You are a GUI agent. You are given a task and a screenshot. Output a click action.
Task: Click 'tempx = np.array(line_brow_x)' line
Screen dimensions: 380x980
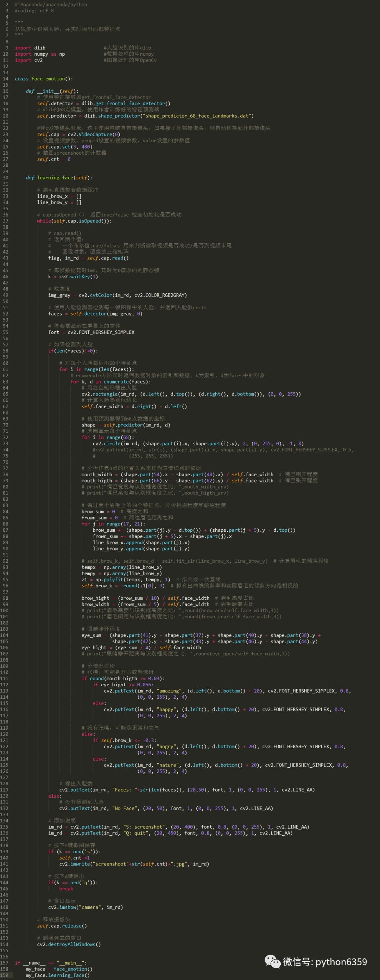pyautogui.click(x=122, y=567)
